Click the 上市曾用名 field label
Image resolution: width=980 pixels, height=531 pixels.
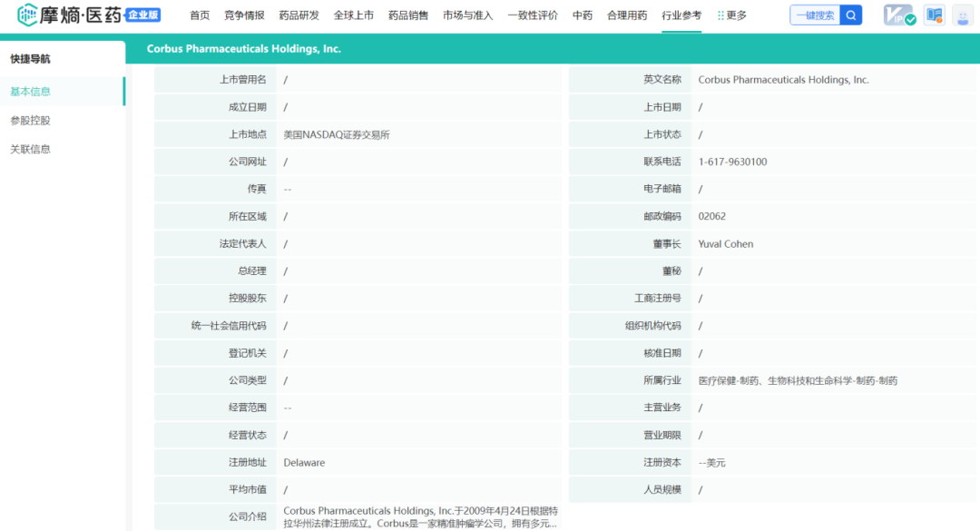tap(242, 80)
